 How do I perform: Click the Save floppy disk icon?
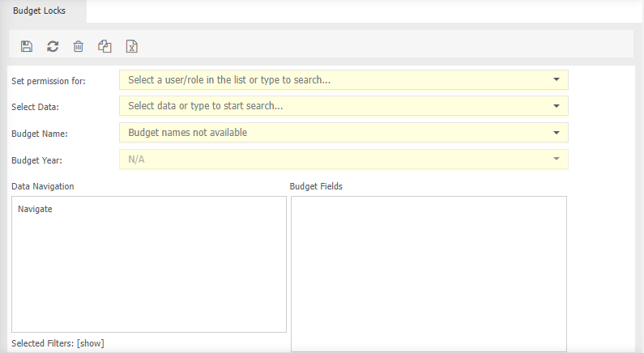tap(27, 47)
